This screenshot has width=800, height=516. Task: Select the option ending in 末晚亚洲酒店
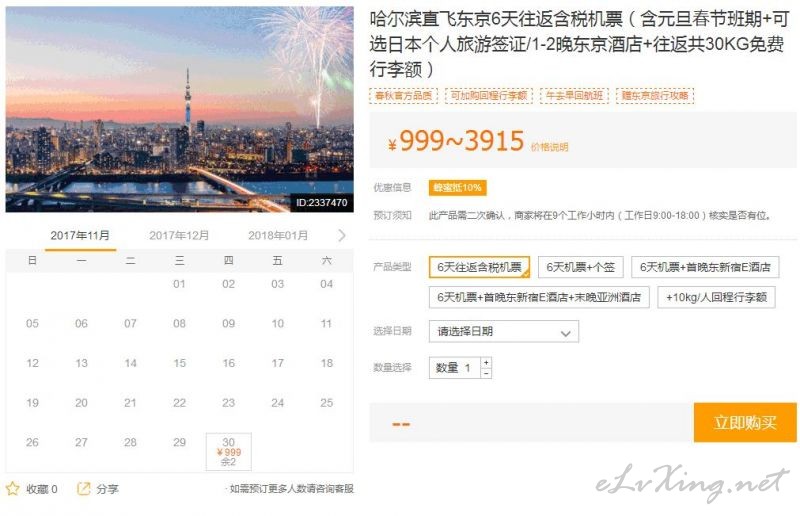point(539,297)
